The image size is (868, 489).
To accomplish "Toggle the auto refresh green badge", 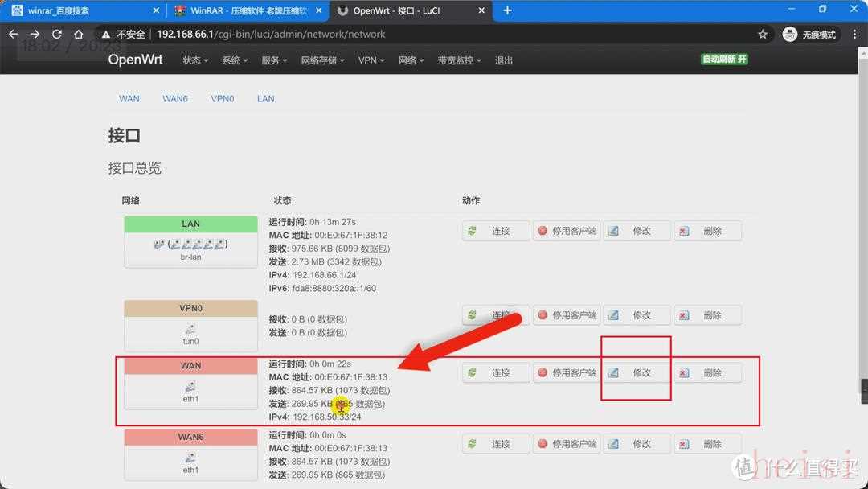I will pyautogui.click(x=724, y=60).
